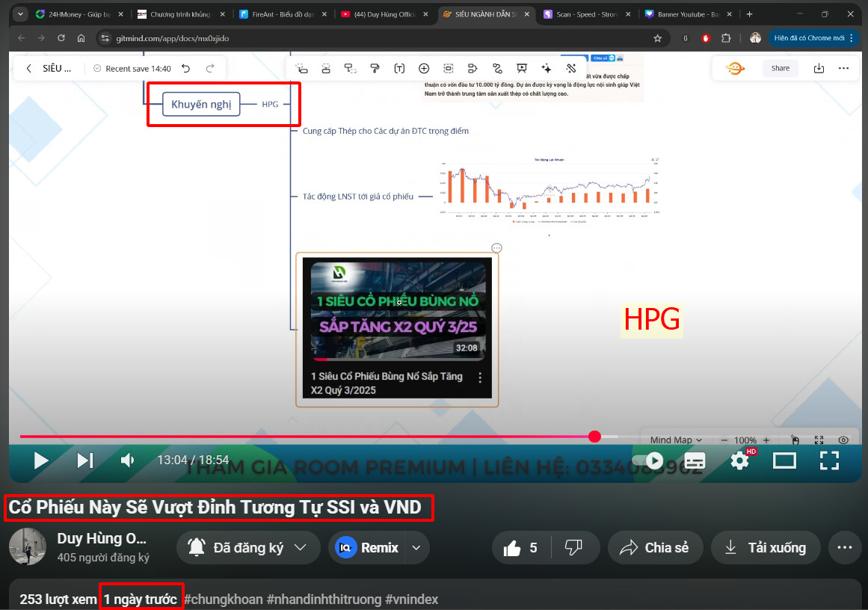Bookmark this page with the star
868x610 pixels.
coord(658,38)
